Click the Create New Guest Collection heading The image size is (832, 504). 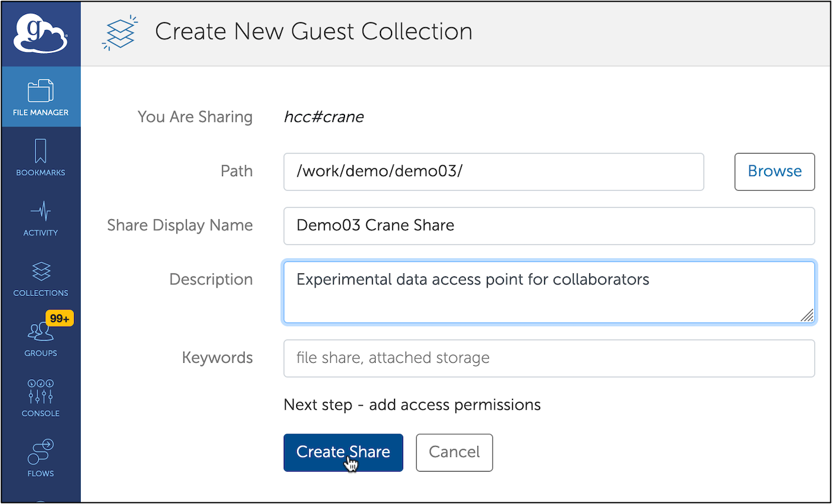click(x=313, y=32)
